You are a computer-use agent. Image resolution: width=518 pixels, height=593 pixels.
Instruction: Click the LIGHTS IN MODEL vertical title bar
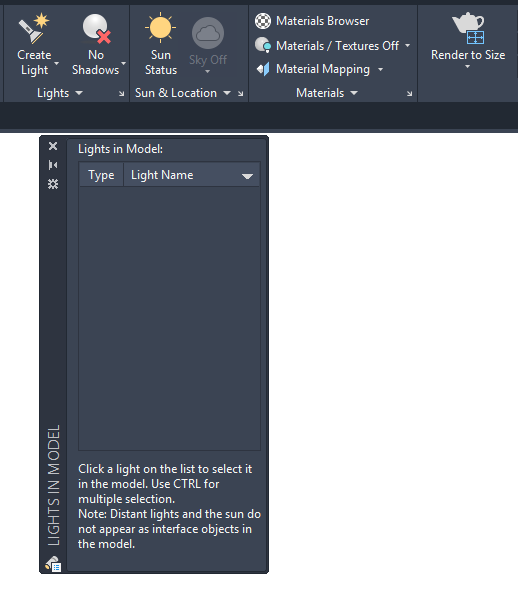pos(53,485)
